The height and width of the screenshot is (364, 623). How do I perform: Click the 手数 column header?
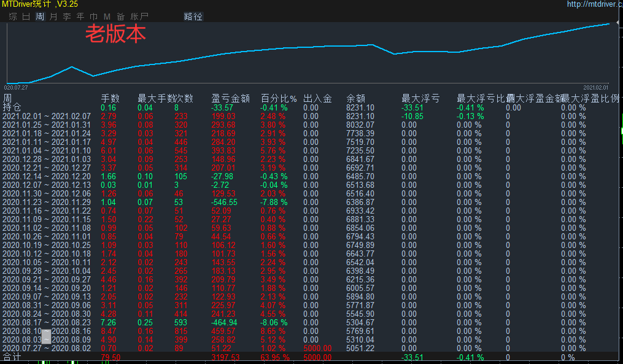tap(110, 99)
